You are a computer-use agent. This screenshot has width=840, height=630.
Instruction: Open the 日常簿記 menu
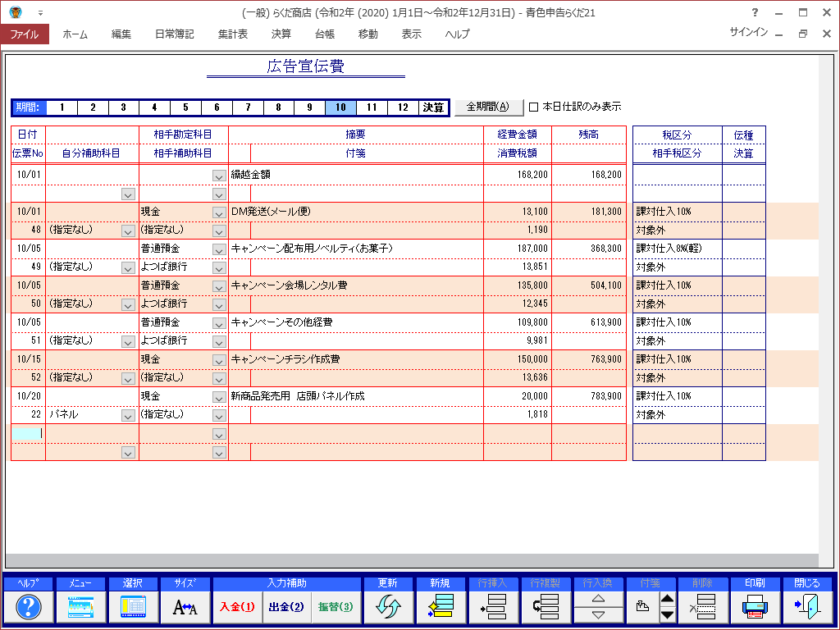tap(174, 34)
